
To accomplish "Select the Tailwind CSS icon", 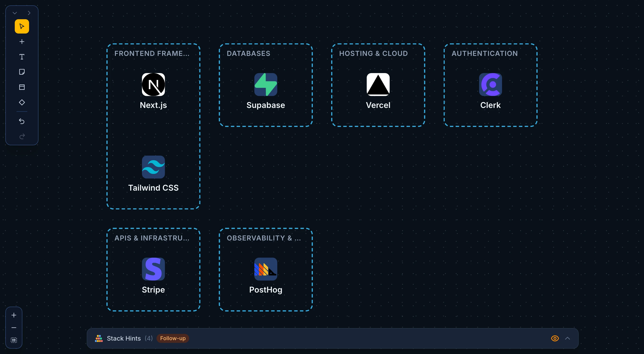I will pyautogui.click(x=153, y=167).
